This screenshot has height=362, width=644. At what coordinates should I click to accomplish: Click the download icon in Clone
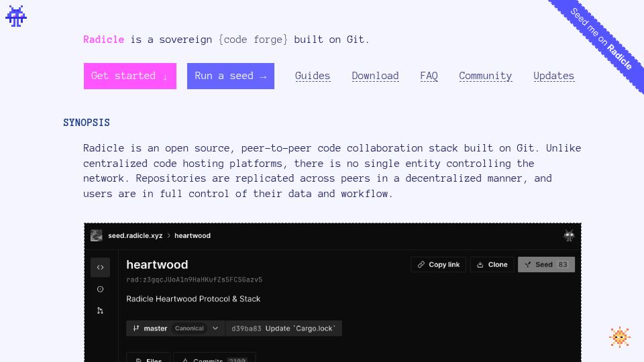tap(480, 265)
